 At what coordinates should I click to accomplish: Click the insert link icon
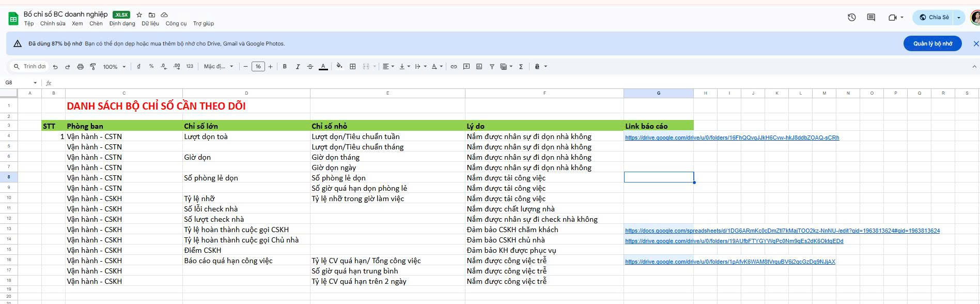coord(454,67)
